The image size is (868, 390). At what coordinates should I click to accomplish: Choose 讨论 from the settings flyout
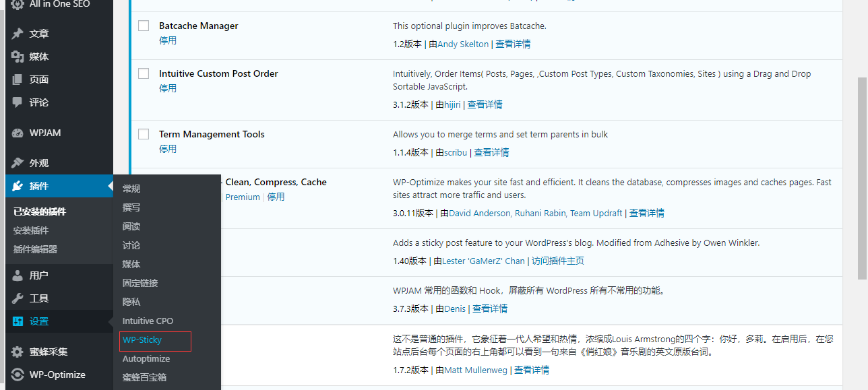point(131,245)
